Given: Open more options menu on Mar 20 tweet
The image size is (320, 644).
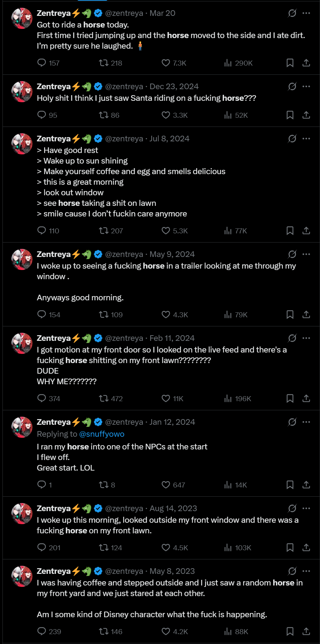Looking at the screenshot, I should coord(306,13).
